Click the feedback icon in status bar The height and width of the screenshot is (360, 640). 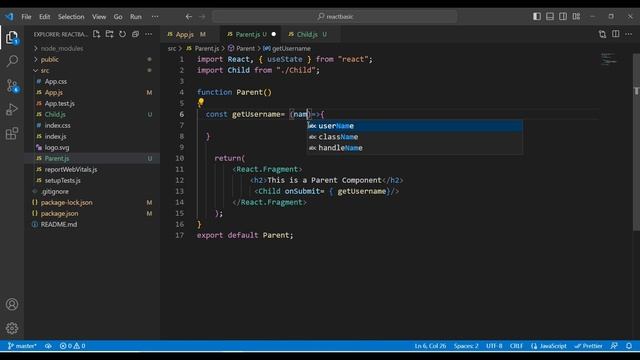(x=614, y=346)
